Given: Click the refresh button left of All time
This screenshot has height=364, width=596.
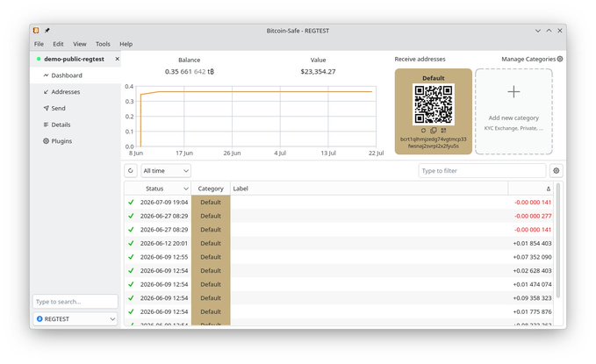Looking at the screenshot, I should point(131,171).
